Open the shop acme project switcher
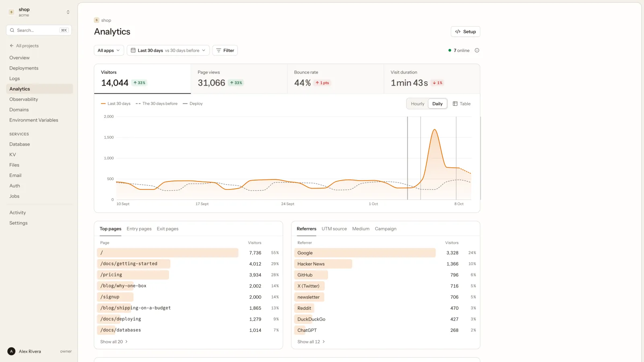Image resolution: width=644 pixels, height=362 pixels. click(x=39, y=12)
